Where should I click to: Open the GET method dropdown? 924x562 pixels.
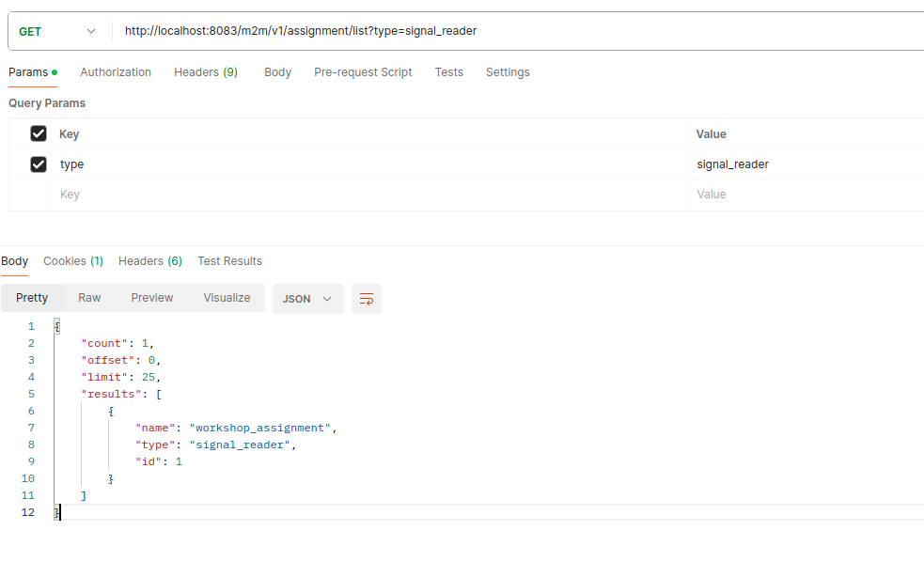[x=57, y=31]
